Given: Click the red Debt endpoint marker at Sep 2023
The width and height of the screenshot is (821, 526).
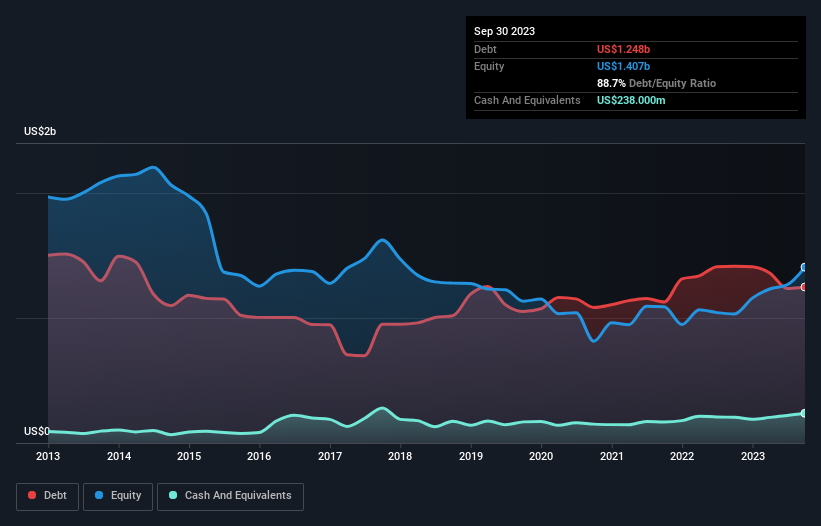Looking at the screenshot, I should 804,287.
